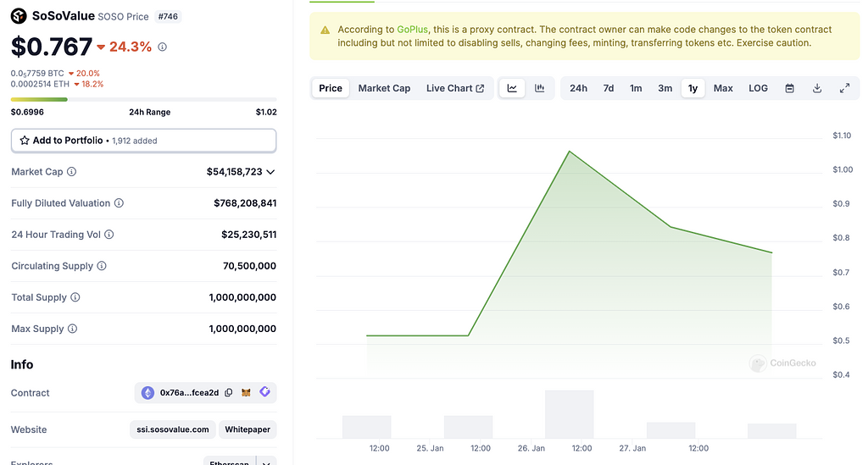Add token to MetaMask via fox icon

[x=247, y=393]
